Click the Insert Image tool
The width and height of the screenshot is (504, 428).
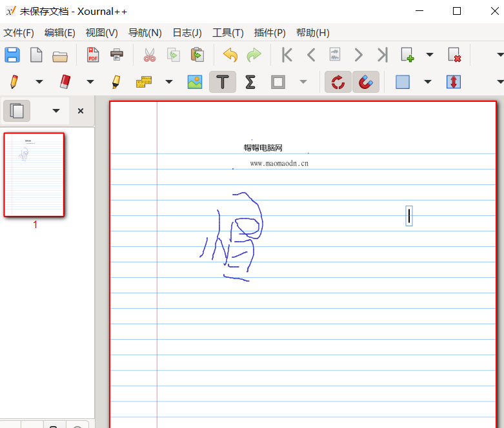[x=195, y=83]
